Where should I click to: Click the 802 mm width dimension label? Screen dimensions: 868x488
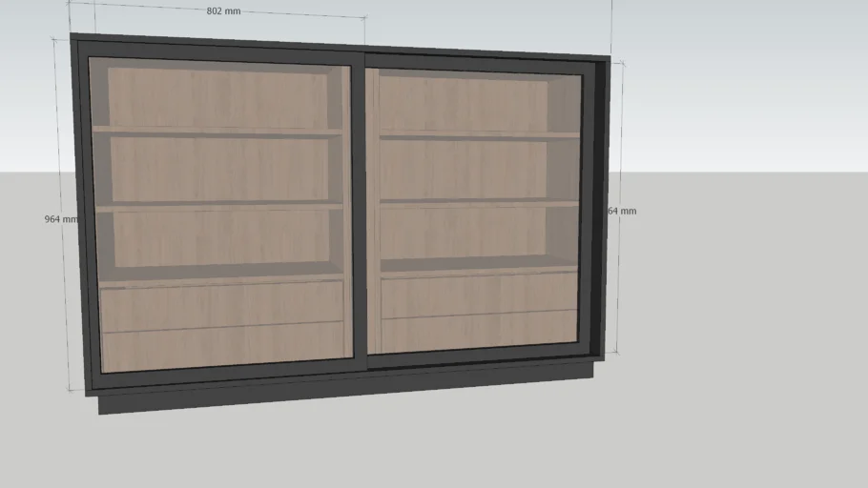[x=223, y=11]
